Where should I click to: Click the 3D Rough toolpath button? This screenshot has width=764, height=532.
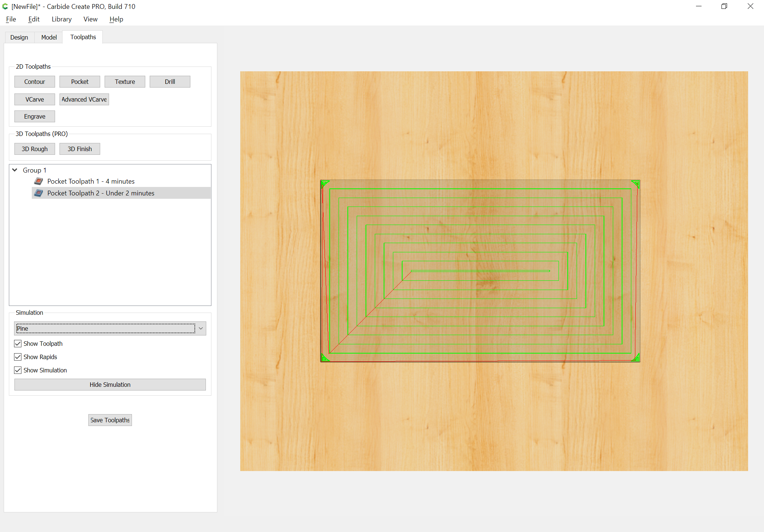coord(35,149)
